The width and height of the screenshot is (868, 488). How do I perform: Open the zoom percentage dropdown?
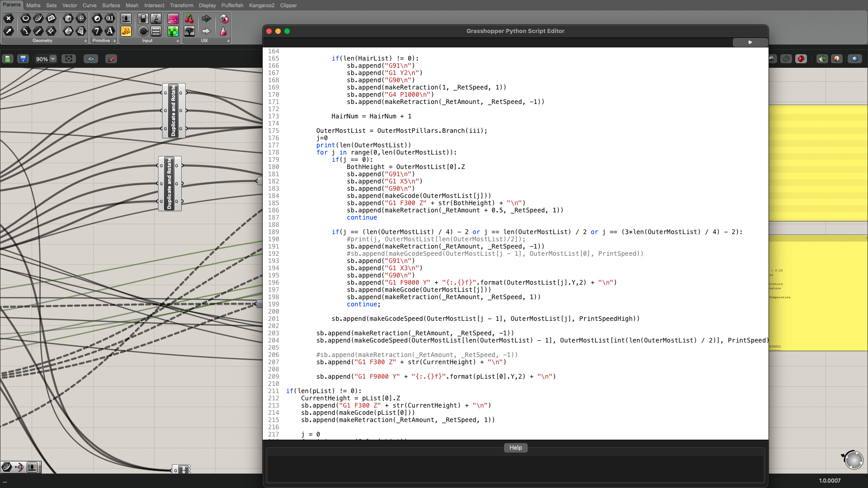click(52, 59)
